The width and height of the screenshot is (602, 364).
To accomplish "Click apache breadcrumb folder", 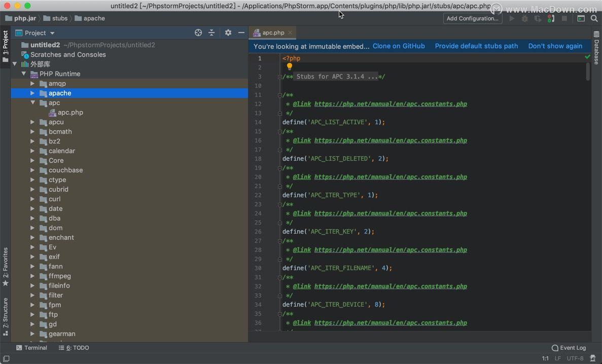I will pos(90,18).
